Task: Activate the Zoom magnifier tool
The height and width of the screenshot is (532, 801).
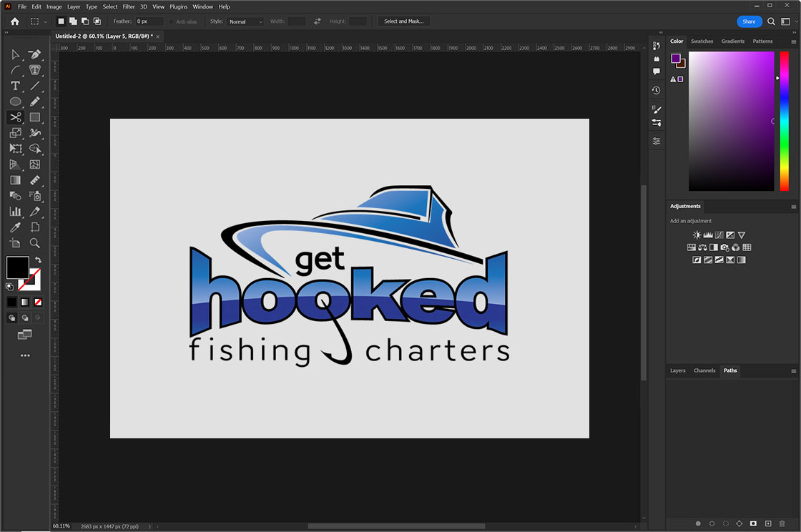Action: pyautogui.click(x=35, y=243)
